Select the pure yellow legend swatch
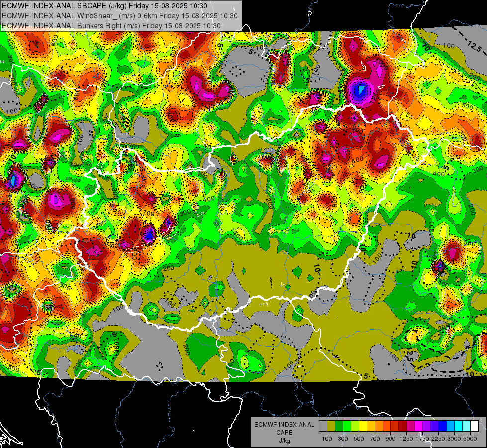 pyautogui.click(x=363, y=426)
